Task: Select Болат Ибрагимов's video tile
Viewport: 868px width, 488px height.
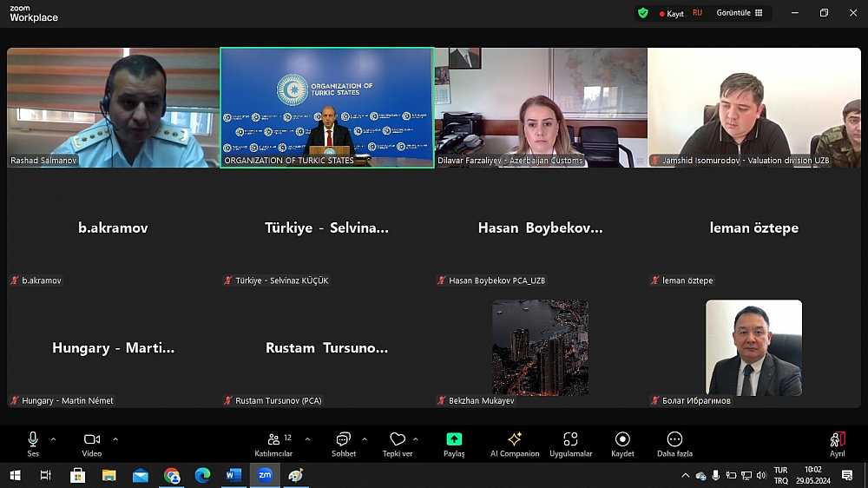Action: coord(753,348)
